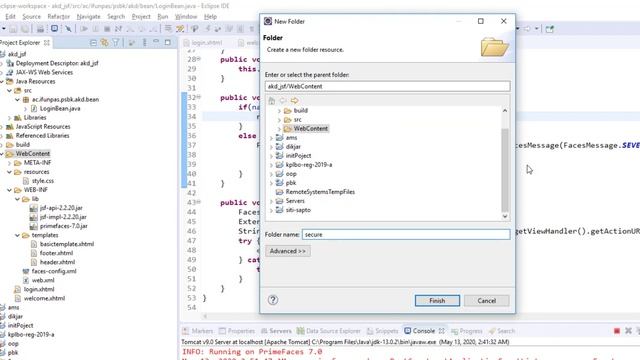Open the Project Explorer view menu dots
Screen dimensions: 640x360
click(x=144, y=42)
